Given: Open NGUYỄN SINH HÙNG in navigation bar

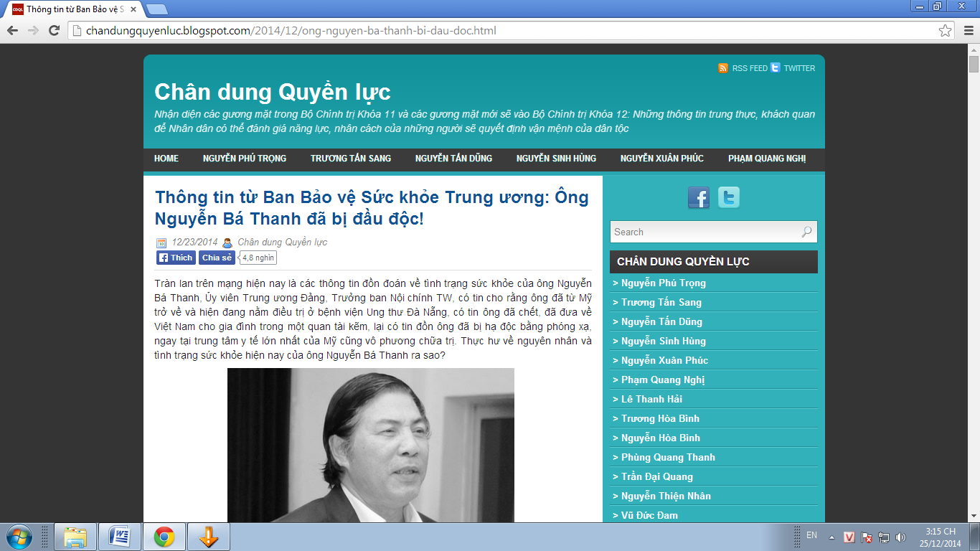Looking at the screenshot, I should click(x=556, y=159).
